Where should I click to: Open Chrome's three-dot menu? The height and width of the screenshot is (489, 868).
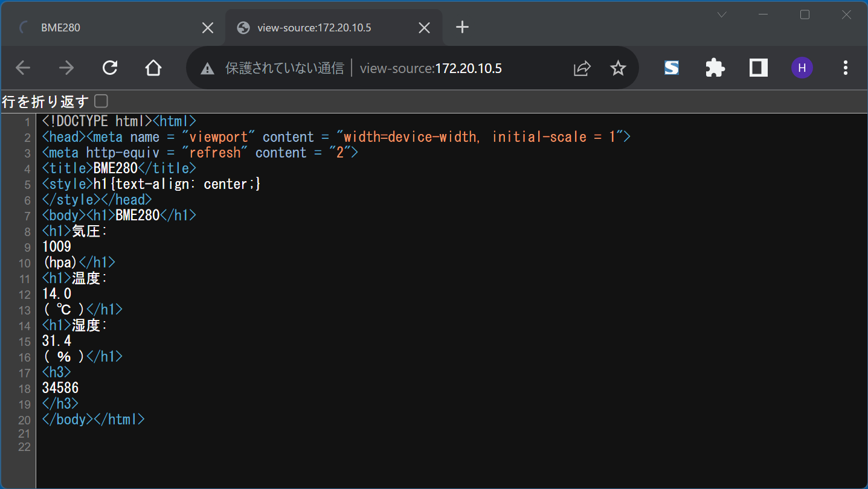pos(845,68)
